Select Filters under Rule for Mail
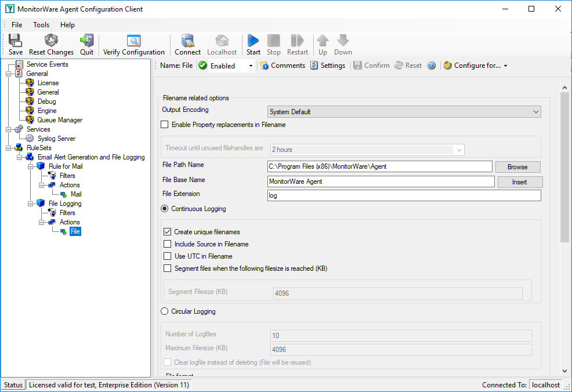 point(67,176)
